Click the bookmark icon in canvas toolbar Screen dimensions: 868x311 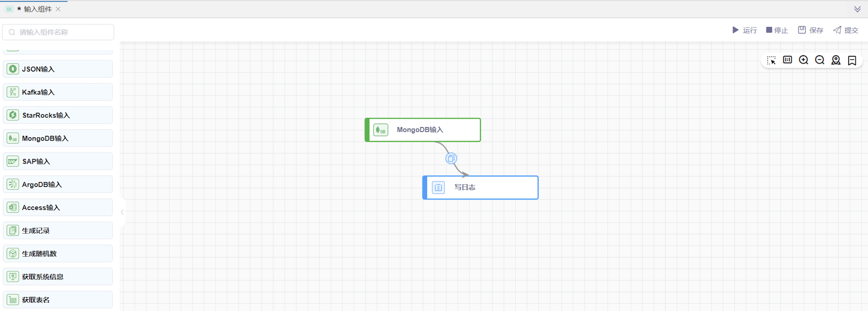[852, 60]
